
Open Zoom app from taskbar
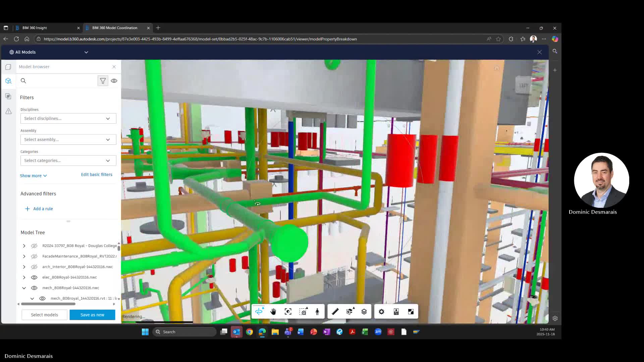(378, 332)
